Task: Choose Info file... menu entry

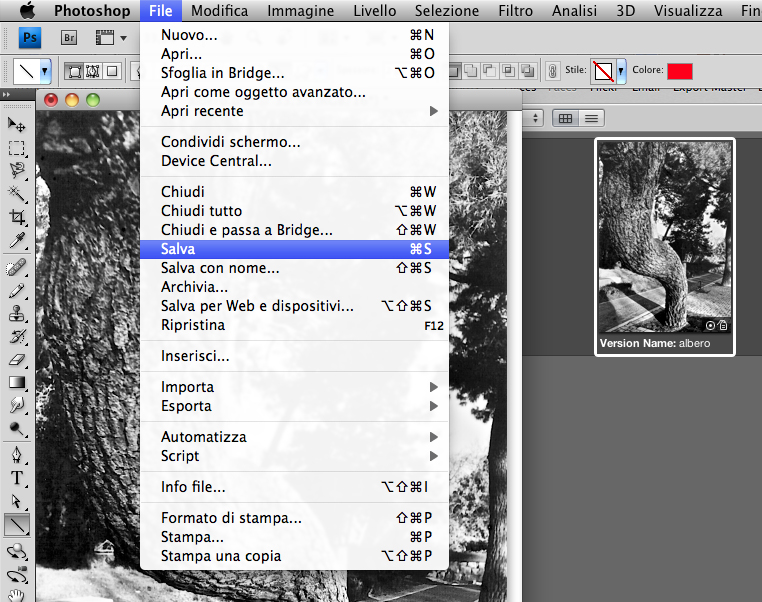Action: click(294, 487)
